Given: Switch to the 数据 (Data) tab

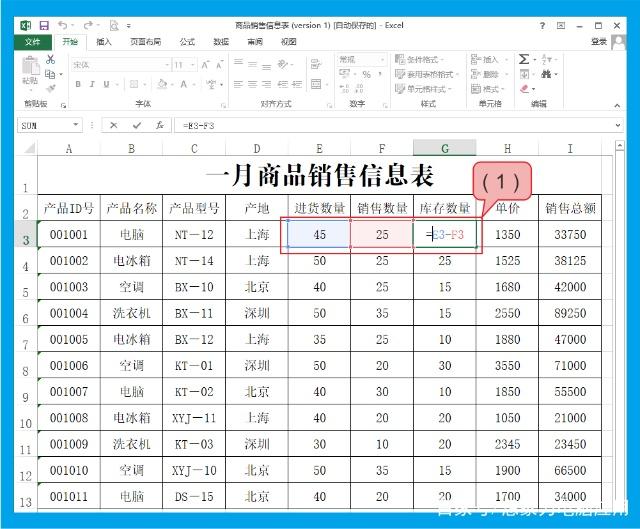Looking at the screenshot, I should click(x=221, y=42).
